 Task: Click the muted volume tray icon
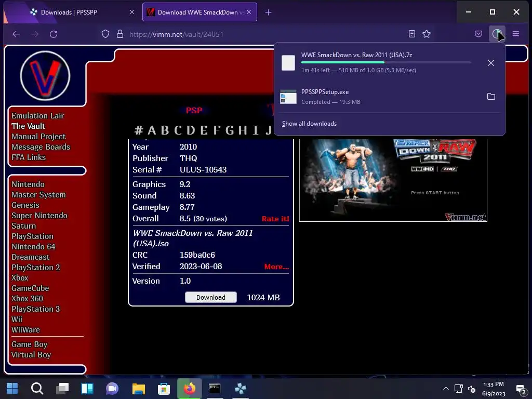472,389
